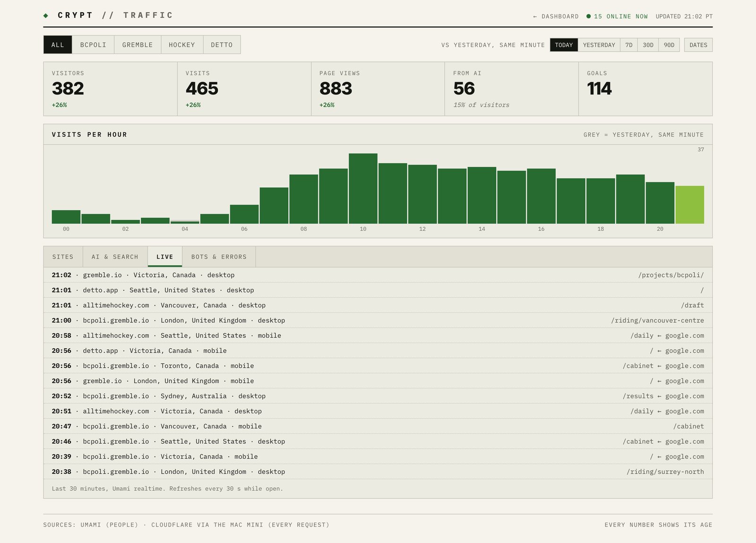Viewport: 756px width, 543px height.
Task: Click the 20:52 Sydney, Australia row
Action: tap(378, 396)
